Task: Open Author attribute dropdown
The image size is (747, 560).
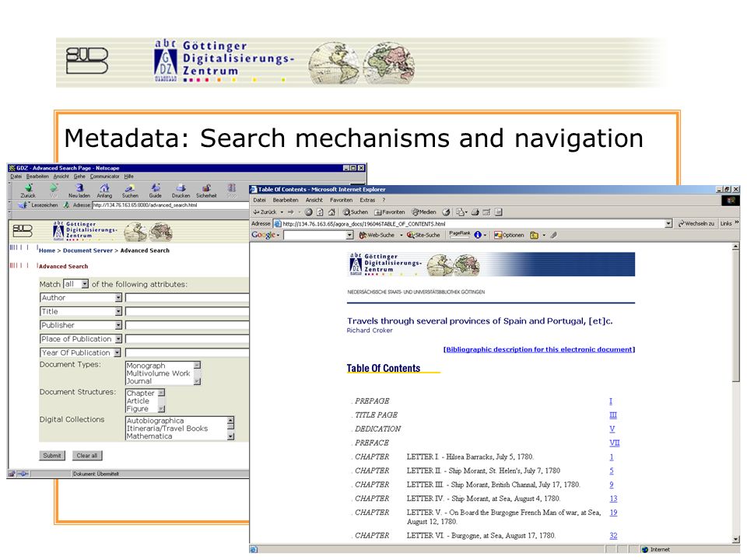Action: point(118,298)
